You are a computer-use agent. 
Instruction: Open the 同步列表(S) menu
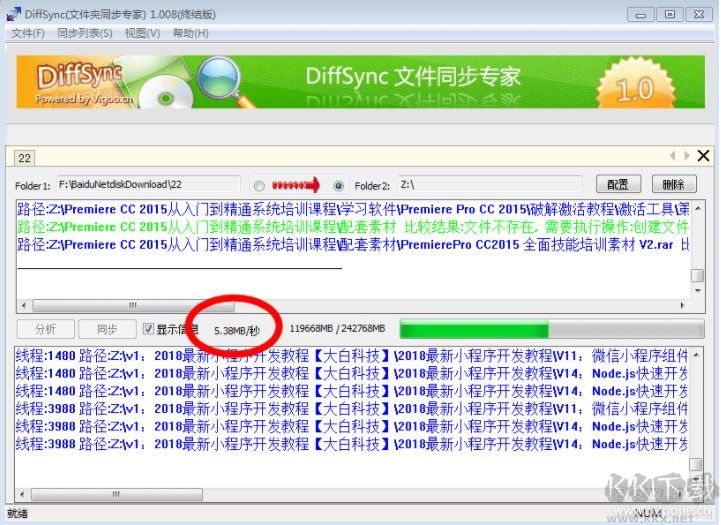(85, 34)
